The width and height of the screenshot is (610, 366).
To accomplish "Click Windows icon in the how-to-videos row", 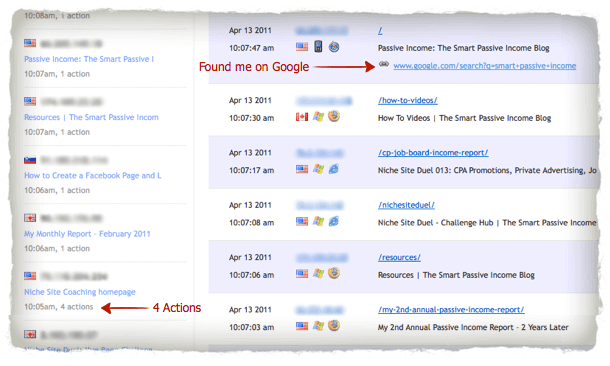I will pos(318,117).
